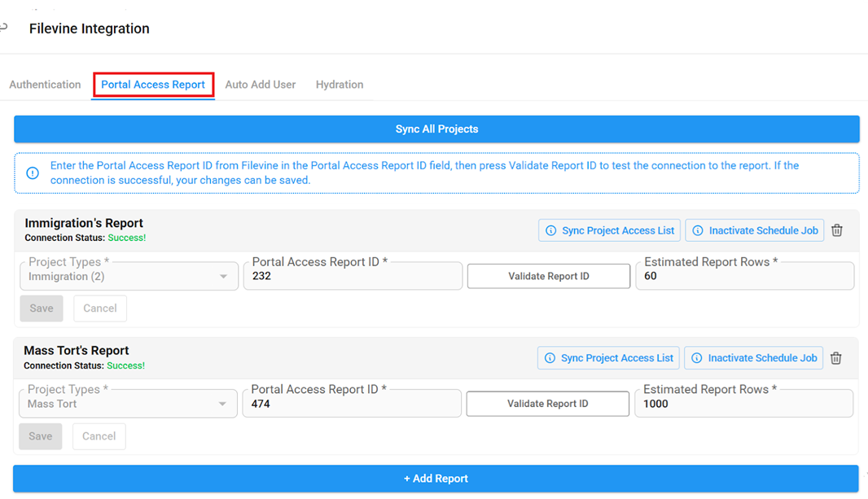Switch to the Auto Add User tab
This screenshot has width=868, height=499.
tap(261, 85)
